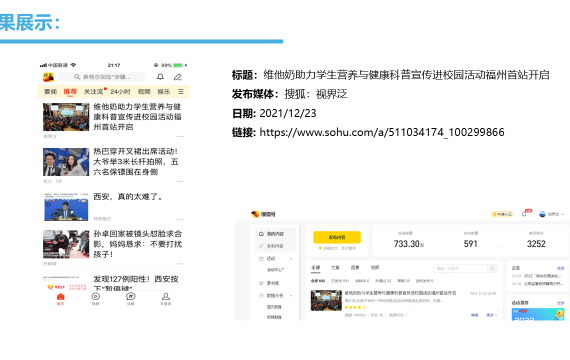Click the dashboard content search input
The width and height of the screenshot is (570, 360).
[x=460, y=268]
